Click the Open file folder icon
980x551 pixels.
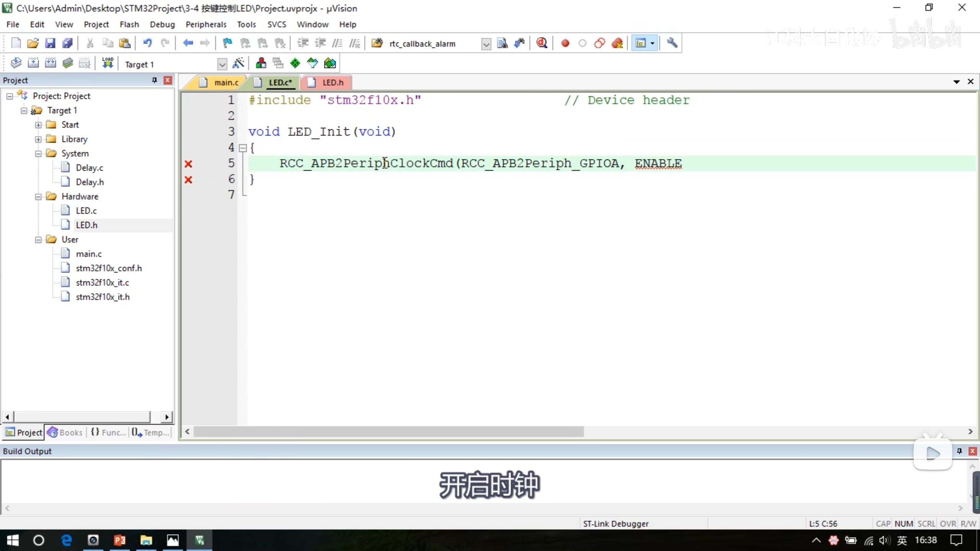point(33,43)
